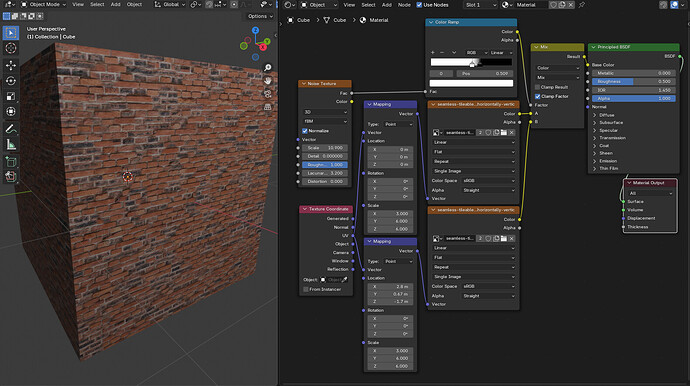Viewport: 690px width, 386px height.
Task: Click the viewport zoom magnifier icon
Action: pyautogui.click(x=267, y=67)
